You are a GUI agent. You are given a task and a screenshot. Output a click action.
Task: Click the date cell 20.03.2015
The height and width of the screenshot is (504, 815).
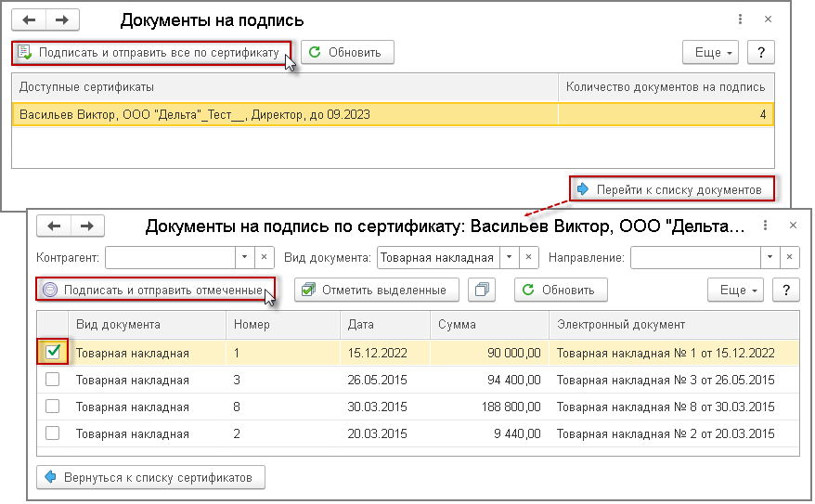pyautogui.click(x=385, y=433)
